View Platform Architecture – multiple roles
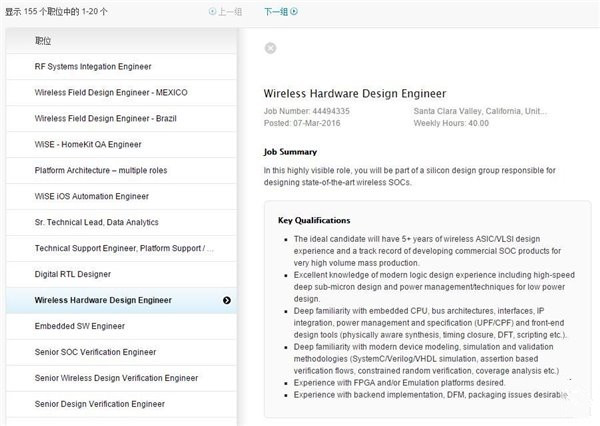The width and height of the screenshot is (600, 426). pos(101,171)
